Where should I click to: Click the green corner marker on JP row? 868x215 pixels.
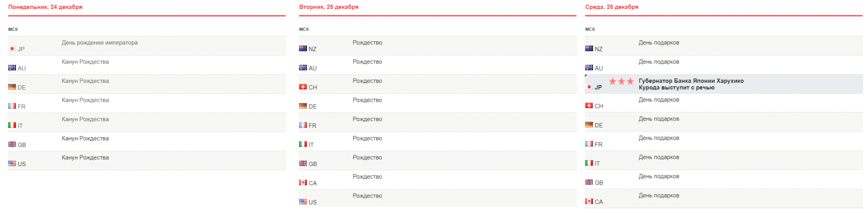click(x=586, y=76)
